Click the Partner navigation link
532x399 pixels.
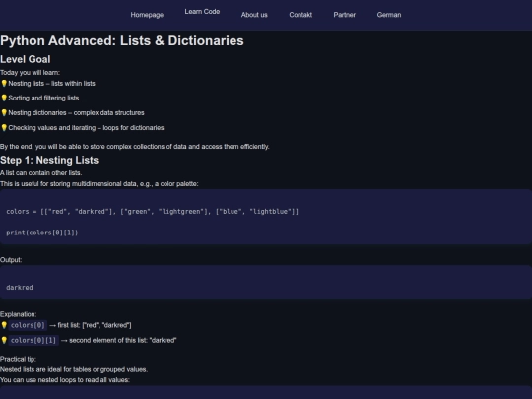(345, 15)
